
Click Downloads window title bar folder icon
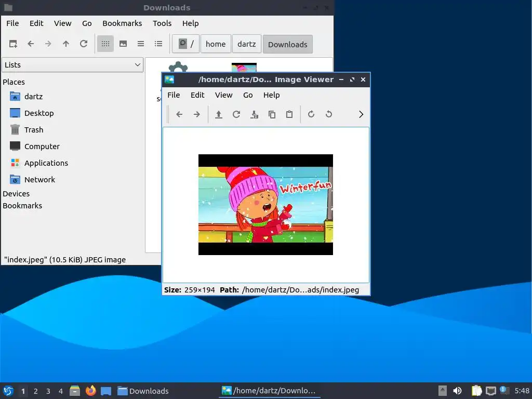click(8, 7)
